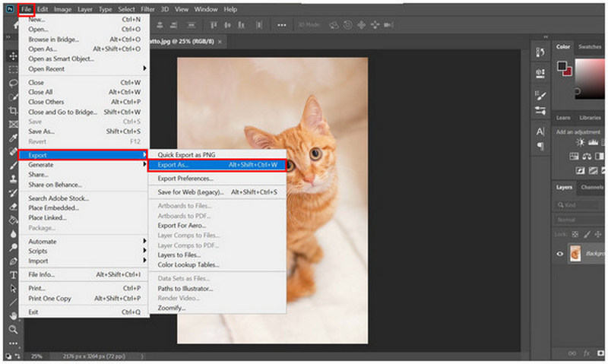
Task: Click the background color swatch
Action: pos(568,71)
